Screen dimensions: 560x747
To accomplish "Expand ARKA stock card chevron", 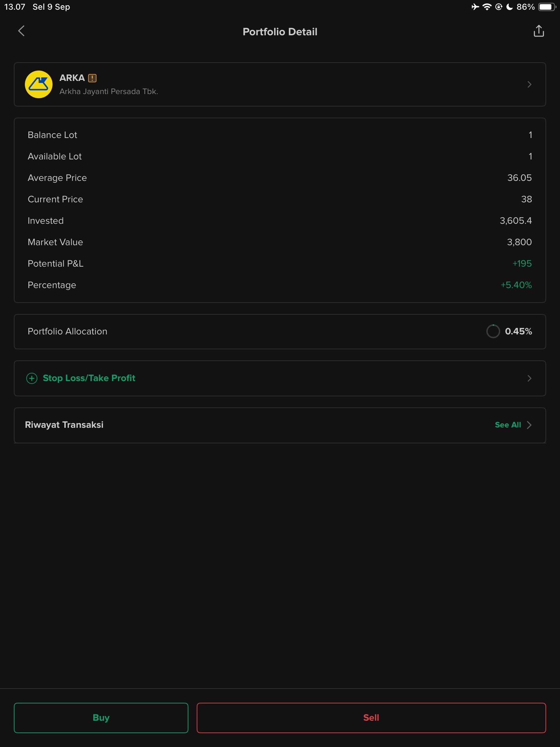I will click(529, 84).
